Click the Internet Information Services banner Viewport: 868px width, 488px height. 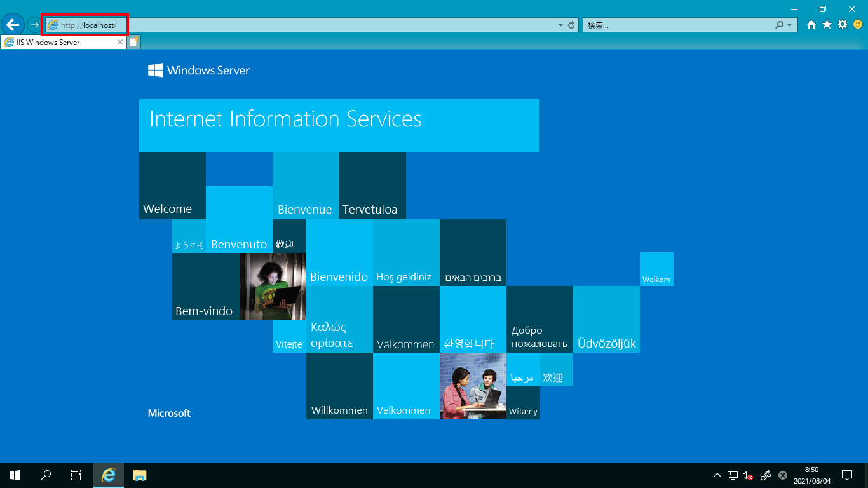pos(339,125)
